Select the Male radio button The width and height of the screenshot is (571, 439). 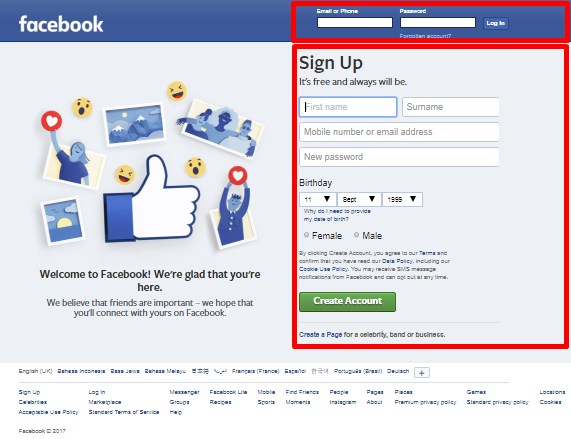coord(357,235)
